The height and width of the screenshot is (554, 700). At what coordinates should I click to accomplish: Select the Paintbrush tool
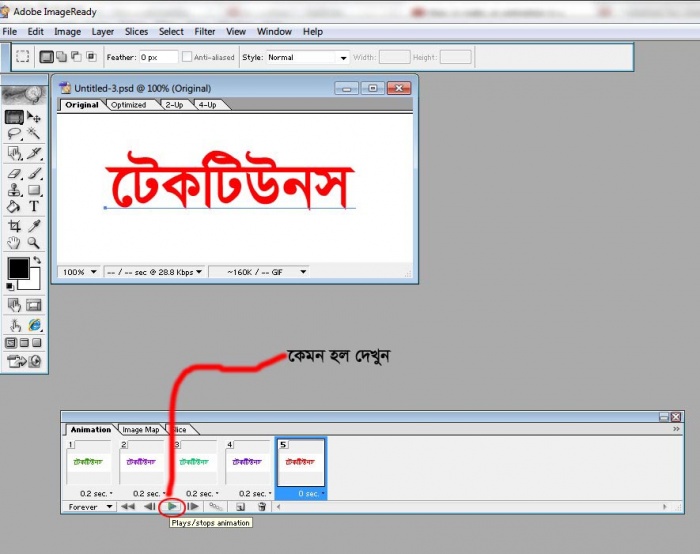pyautogui.click(x=34, y=173)
